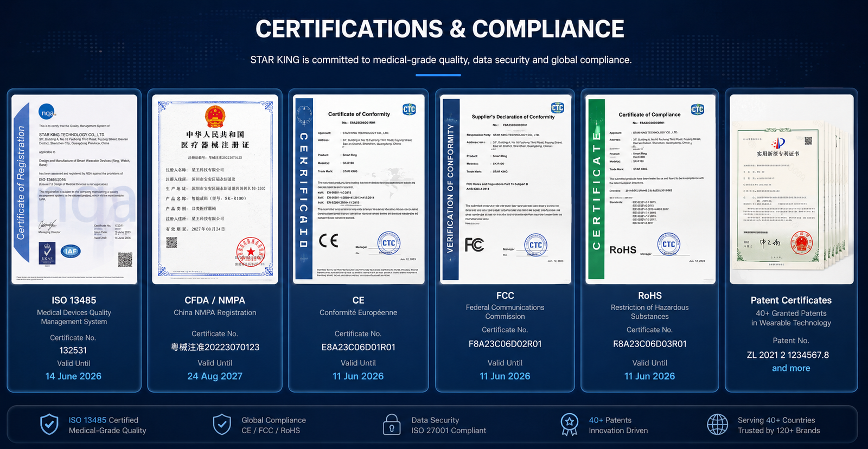Click the national emblem on NMPA certificate
868x449 pixels.
215,117
